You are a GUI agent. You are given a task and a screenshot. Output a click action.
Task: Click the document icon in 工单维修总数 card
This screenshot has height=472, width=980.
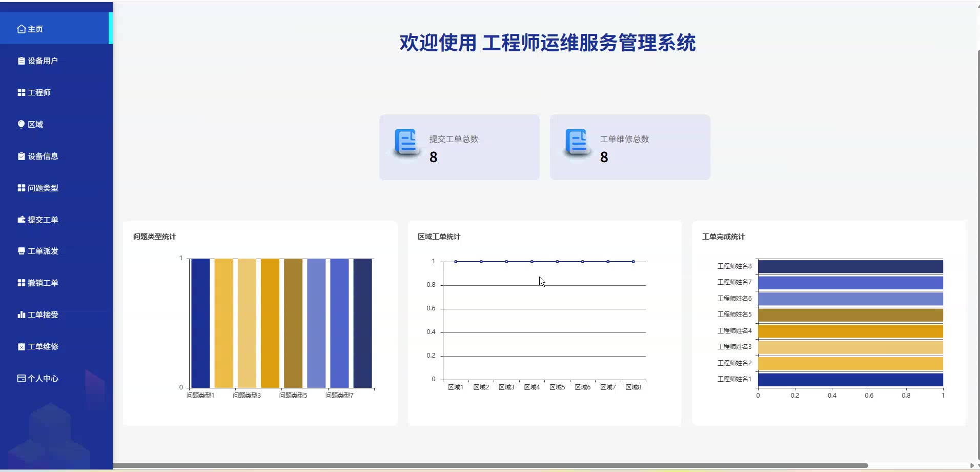[x=577, y=143]
